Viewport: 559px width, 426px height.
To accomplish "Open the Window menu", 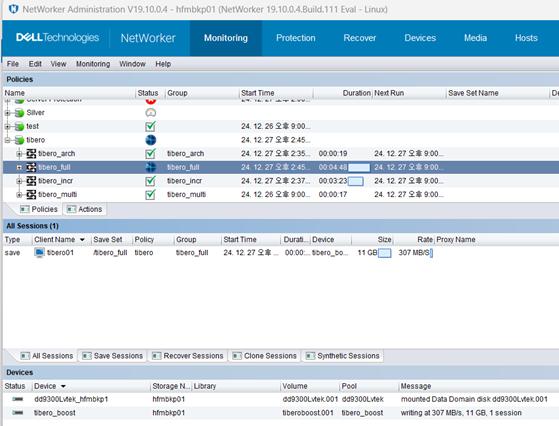I will [132, 64].
